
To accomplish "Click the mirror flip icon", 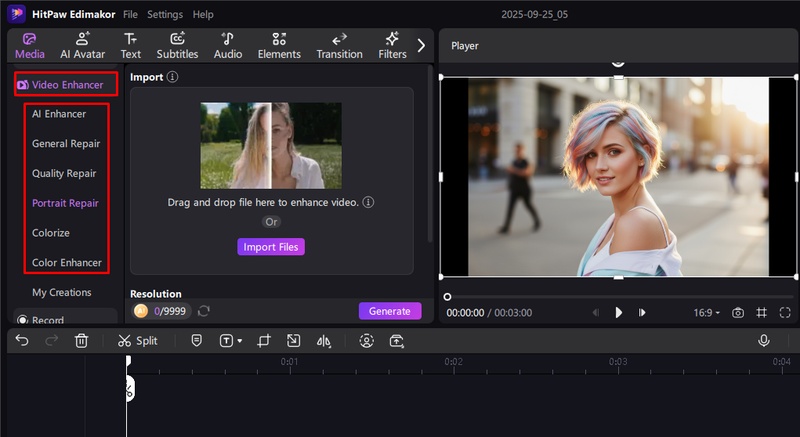I will point(323,341).
